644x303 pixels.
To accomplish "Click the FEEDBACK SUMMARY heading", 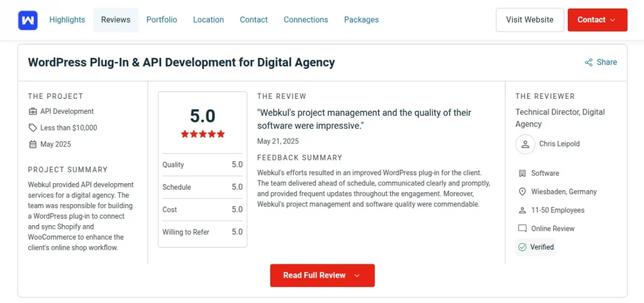I will point(300,158).
